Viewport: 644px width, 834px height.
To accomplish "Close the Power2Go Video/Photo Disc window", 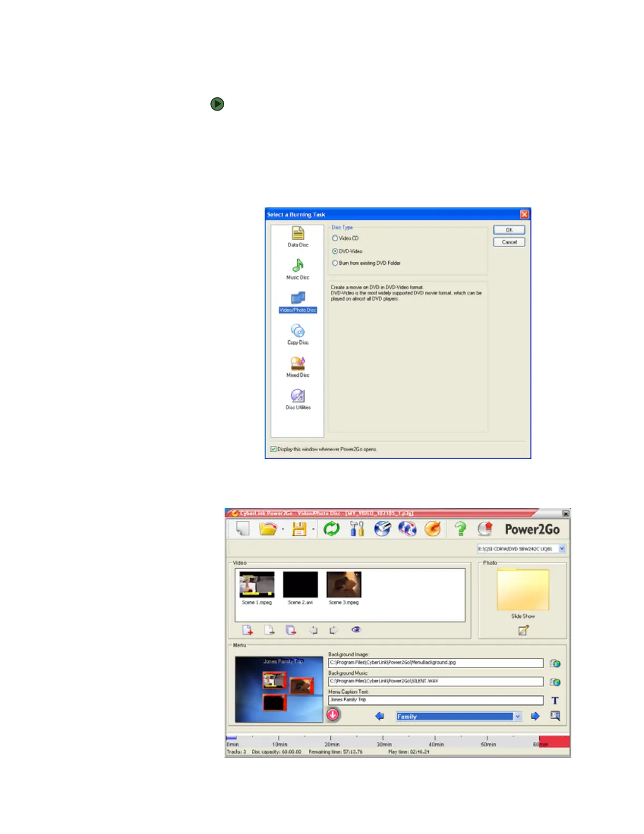I will 566,513.
